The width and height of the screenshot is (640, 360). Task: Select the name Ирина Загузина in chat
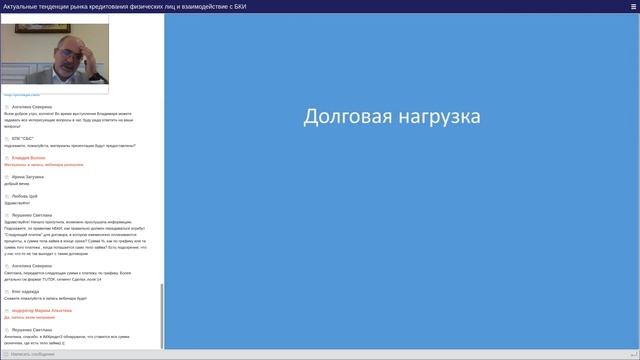pyautogui.click(x=28, y=177)
